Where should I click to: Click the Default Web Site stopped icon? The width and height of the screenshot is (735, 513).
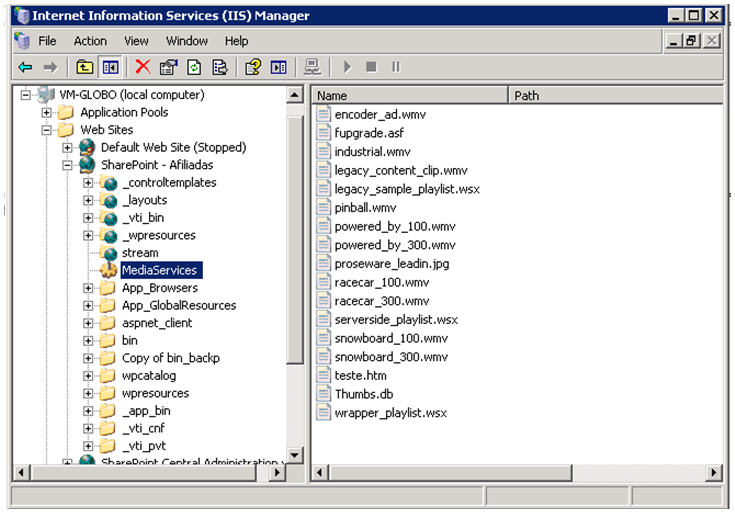coord(87,147)
